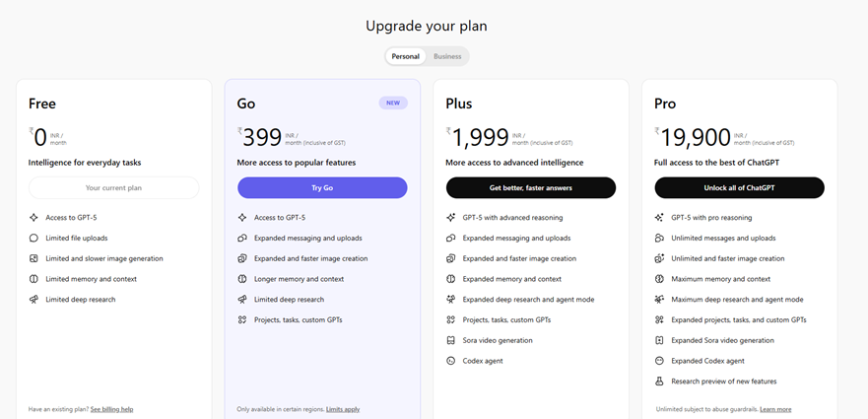The height and width of the screenshot is (419, 868).
Task: Click the disabled Your current plan button
Action: tap(113, 187)
